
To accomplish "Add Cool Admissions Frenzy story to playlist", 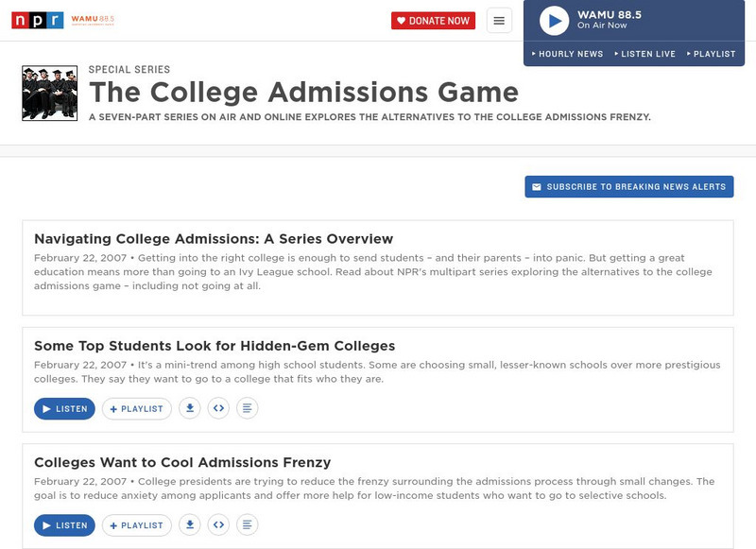I will (x=137, y=525).
